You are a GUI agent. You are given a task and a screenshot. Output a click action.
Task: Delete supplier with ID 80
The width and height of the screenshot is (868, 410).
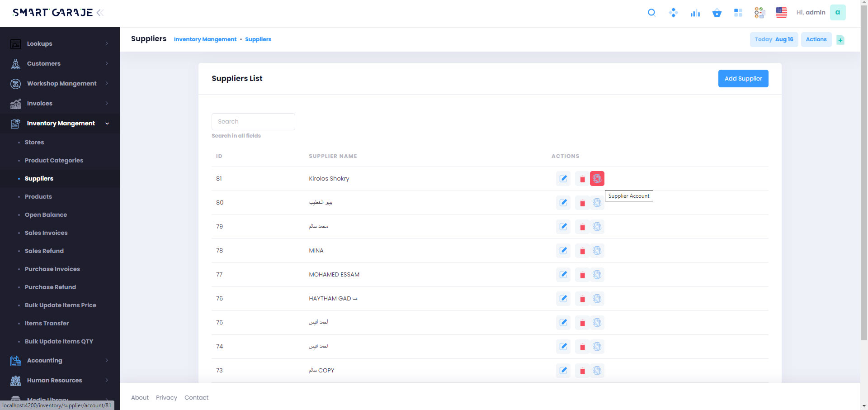582,203
